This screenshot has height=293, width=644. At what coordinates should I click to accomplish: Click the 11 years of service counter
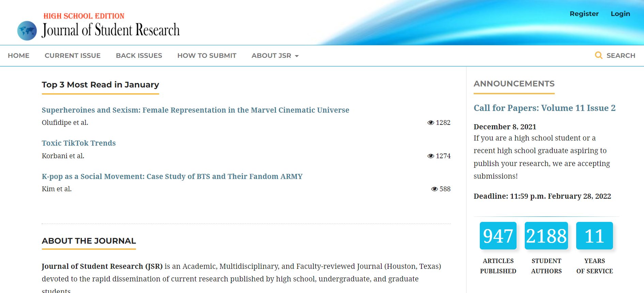pyautogui.click(x=595, y=235)
